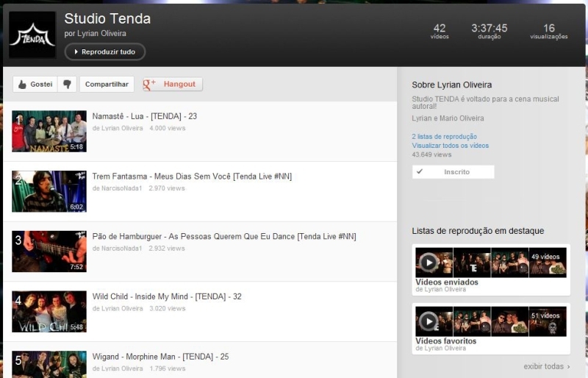Screen dimensions: 588x378
Task: Click the 42 vídeos count
Action: (440, 31)
